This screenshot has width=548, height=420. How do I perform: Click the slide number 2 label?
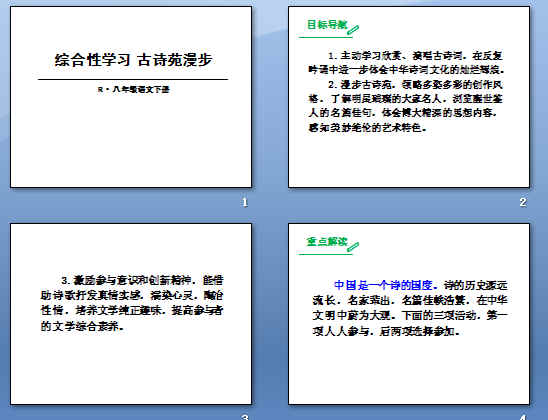coord(523,202)
